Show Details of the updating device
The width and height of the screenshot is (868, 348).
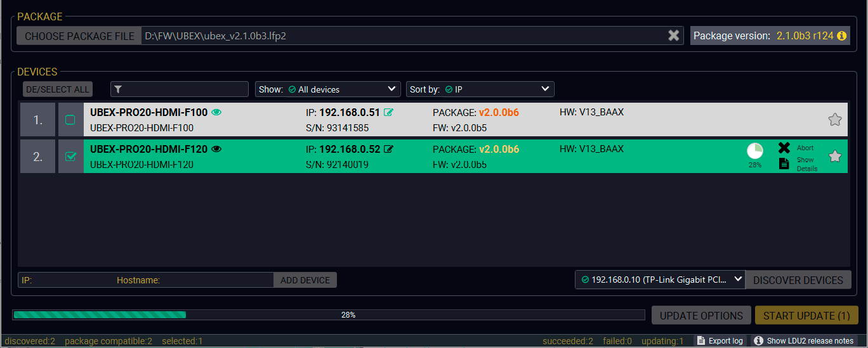[x=785, y=164]
